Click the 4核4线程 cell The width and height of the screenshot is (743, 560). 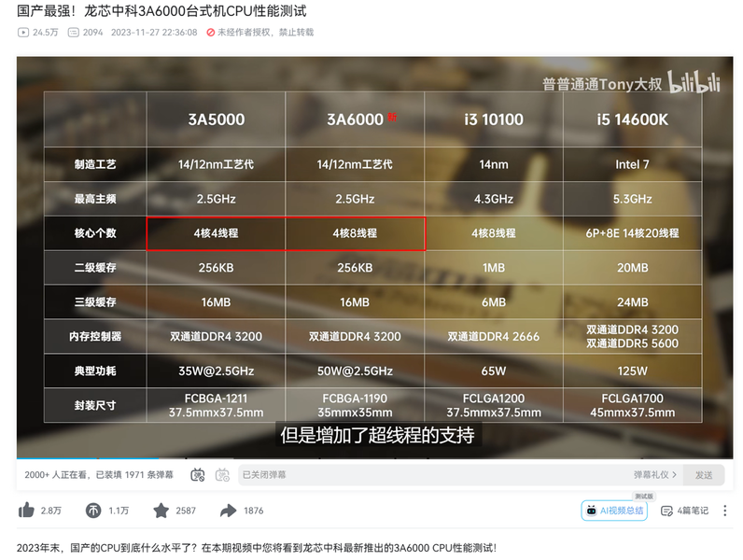(x=216, y=233)
